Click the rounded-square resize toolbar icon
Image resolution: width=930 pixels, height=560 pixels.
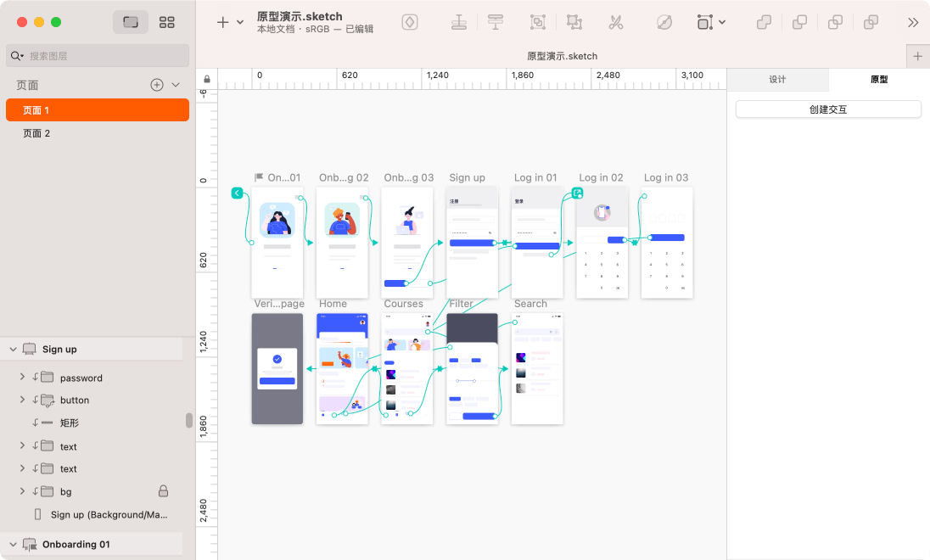704,23
